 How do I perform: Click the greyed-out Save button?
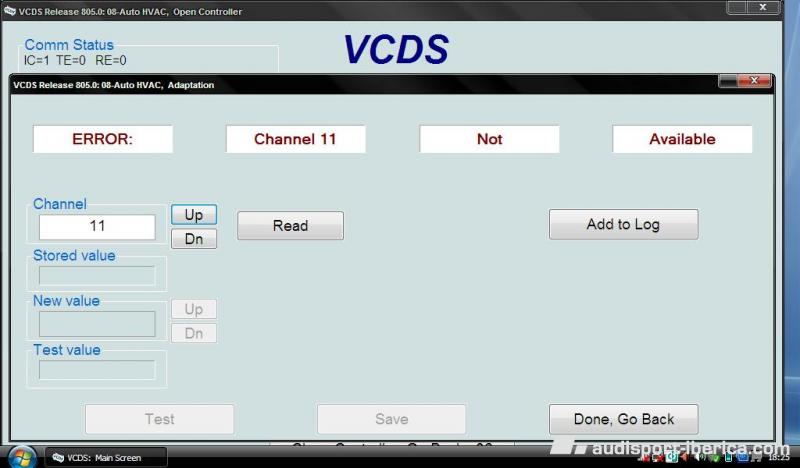[391, 419]
